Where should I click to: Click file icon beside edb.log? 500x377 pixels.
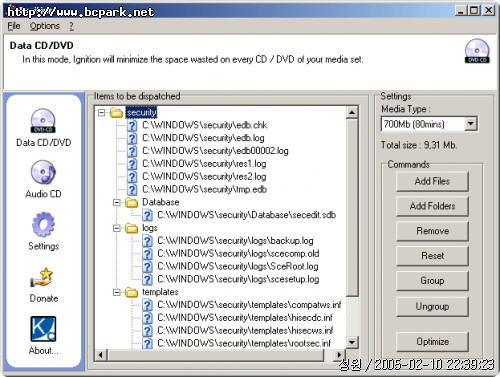(x=132, y=138)
